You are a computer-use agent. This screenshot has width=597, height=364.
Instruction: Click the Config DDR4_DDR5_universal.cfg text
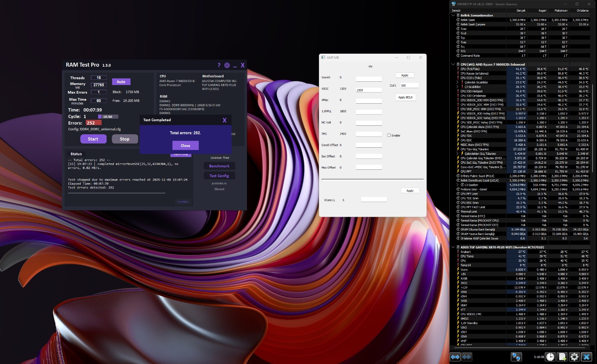tap(94, 129)
